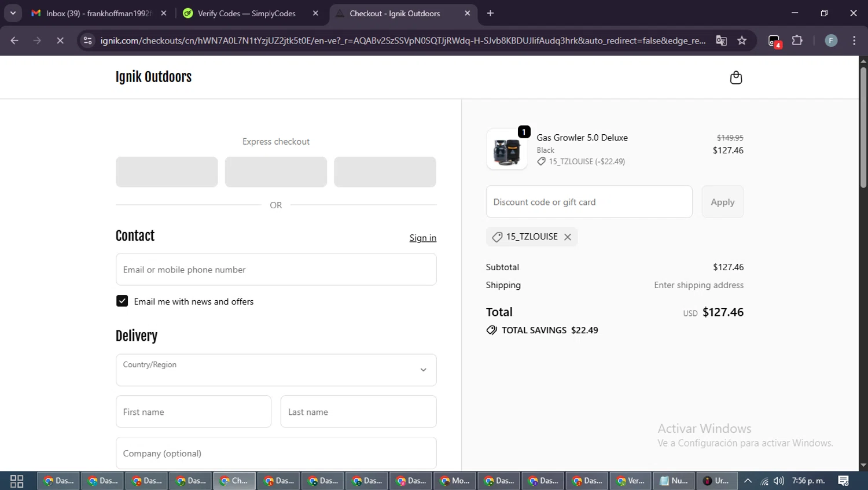
Task: Open the Chrome three-dot menu
Action: 854,40
